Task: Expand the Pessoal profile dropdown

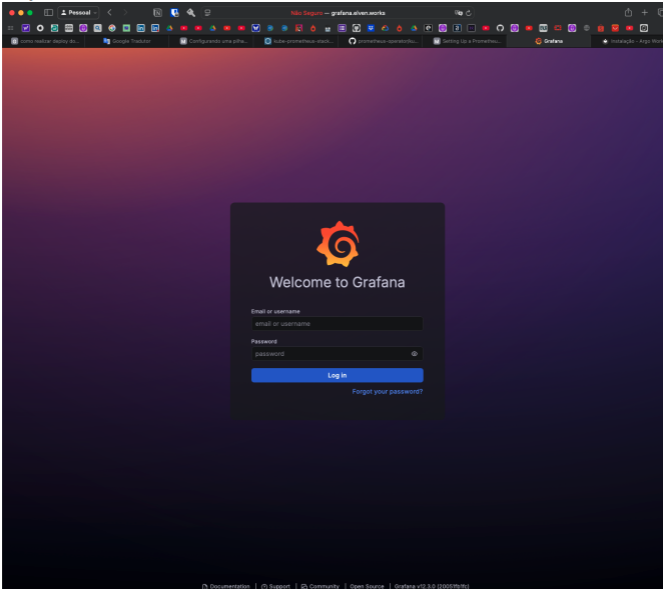Action: click(77, 12)
